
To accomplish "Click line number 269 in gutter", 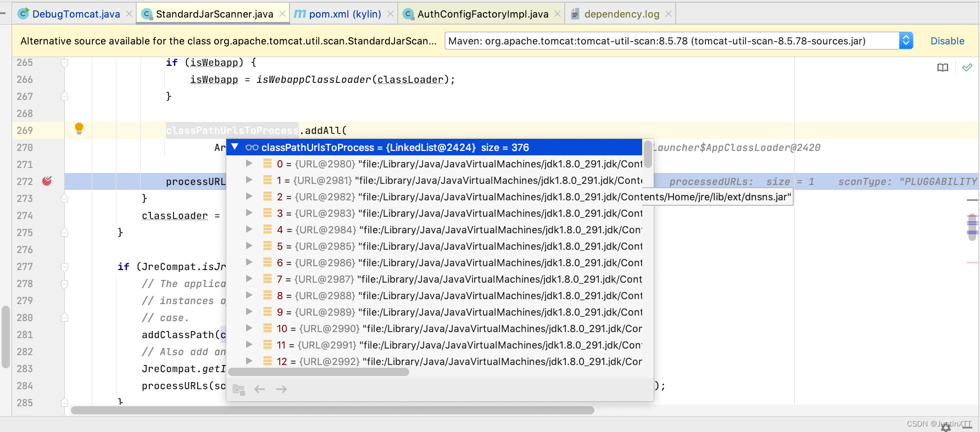I will tap(25, 130).
